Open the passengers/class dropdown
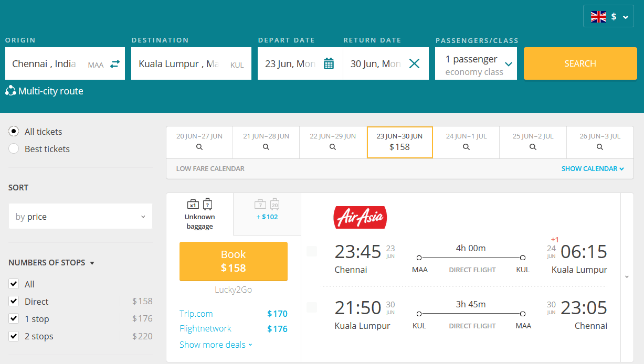 [476, 63]
